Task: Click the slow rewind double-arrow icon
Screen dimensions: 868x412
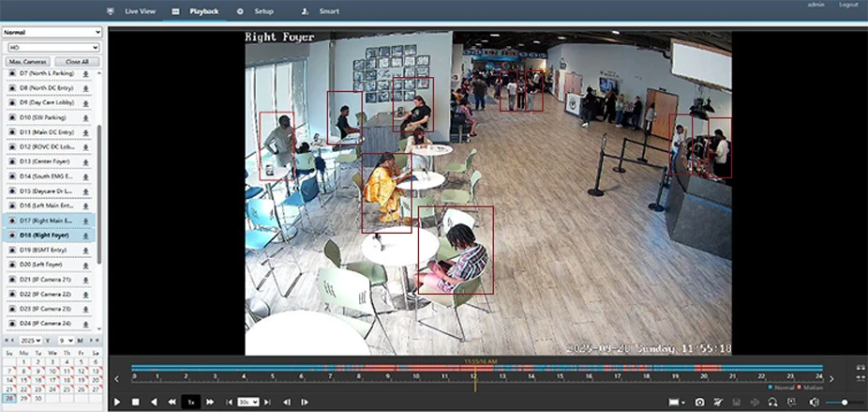Action: coord(172,402)
